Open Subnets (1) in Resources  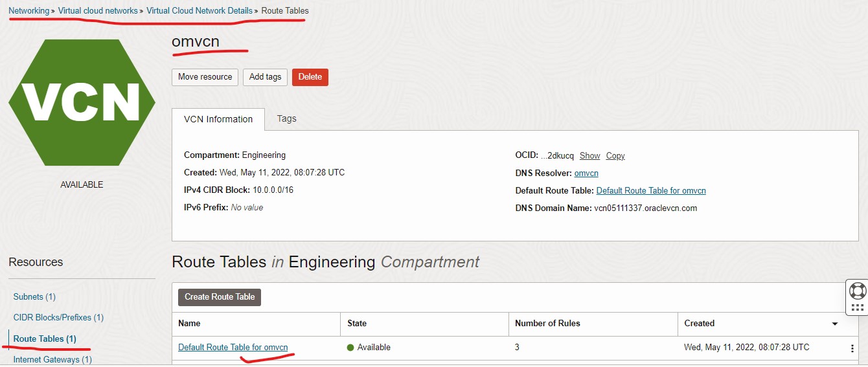point(34,297)
